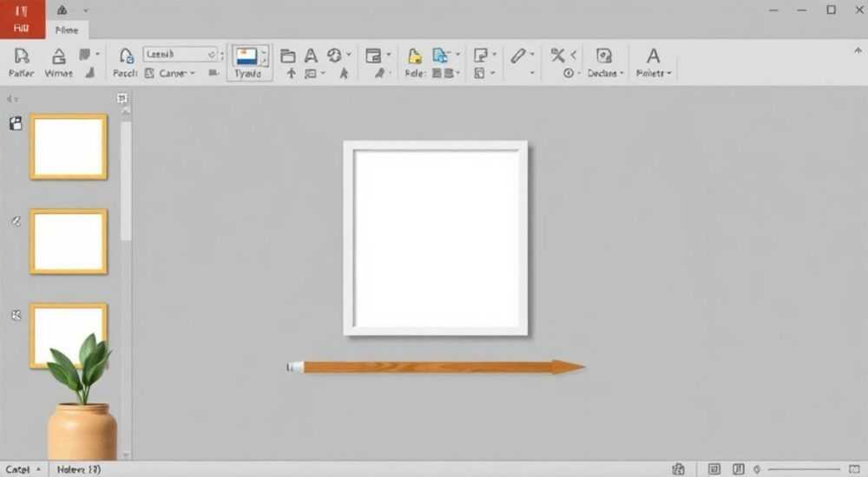Image resolution: width=868 pixels, height=477 pixels.
Task: Click the Noleez status bar button
Action: click(x=79, y=470)
